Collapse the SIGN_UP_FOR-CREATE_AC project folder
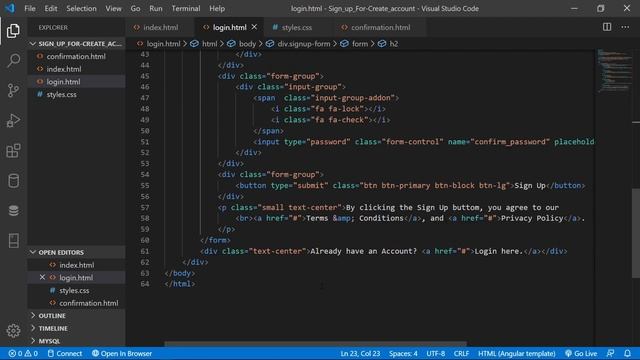The width and height of the screenshot is (640, 360). click(76, 44)
